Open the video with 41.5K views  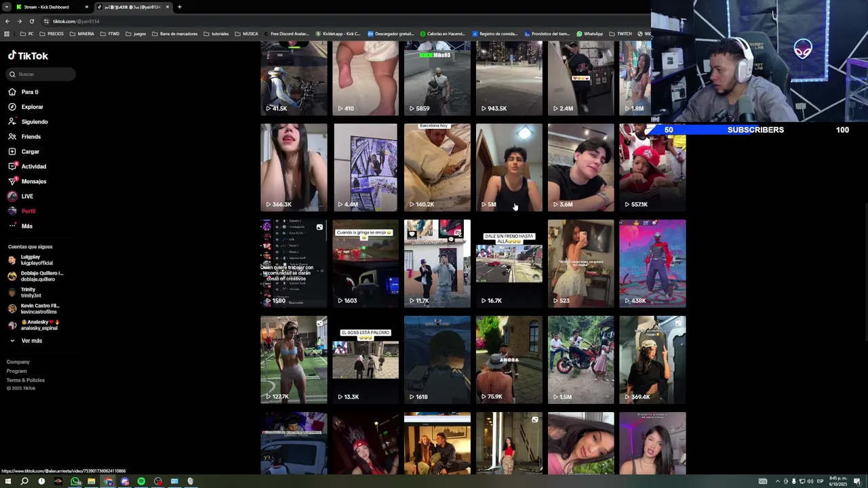[x=294, y=78]
